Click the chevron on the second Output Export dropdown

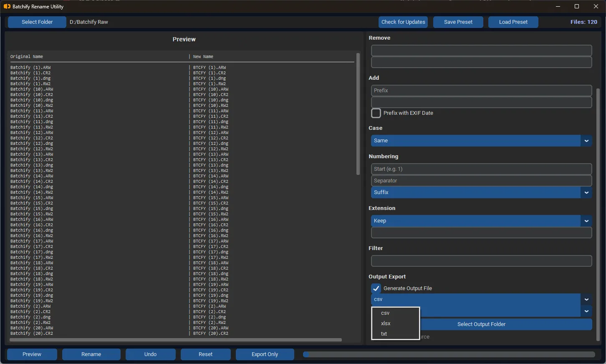pos(586,311)
